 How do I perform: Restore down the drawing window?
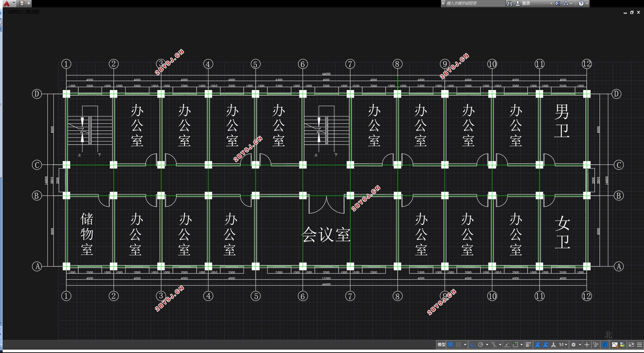(632, 12)
